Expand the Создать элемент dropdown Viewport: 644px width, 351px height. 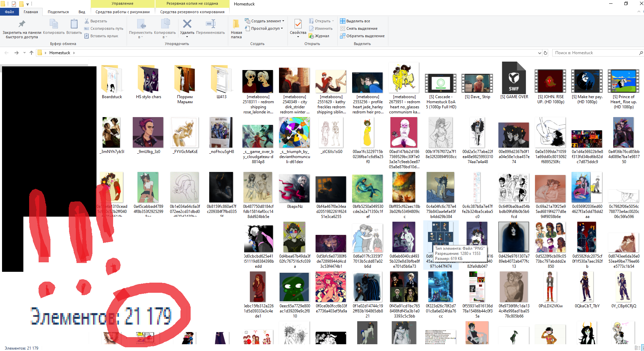[283, 21]
